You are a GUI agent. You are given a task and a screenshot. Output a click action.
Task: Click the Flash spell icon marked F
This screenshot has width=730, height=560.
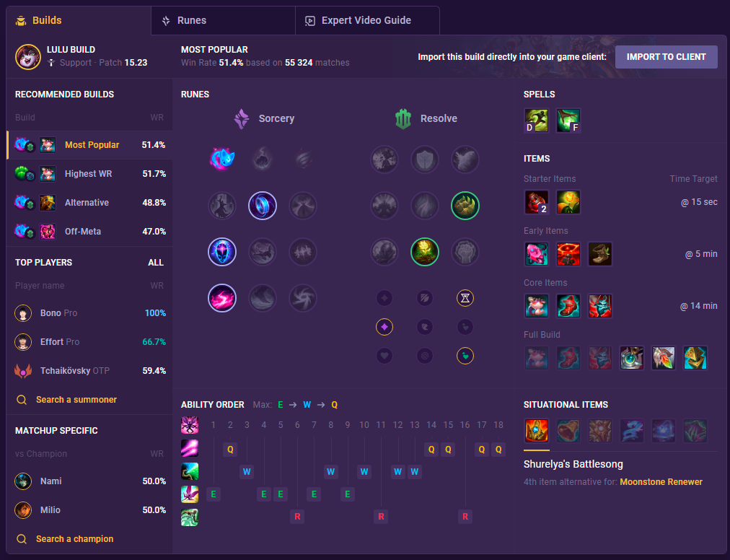pyautogui.click(x=568, y=121)
